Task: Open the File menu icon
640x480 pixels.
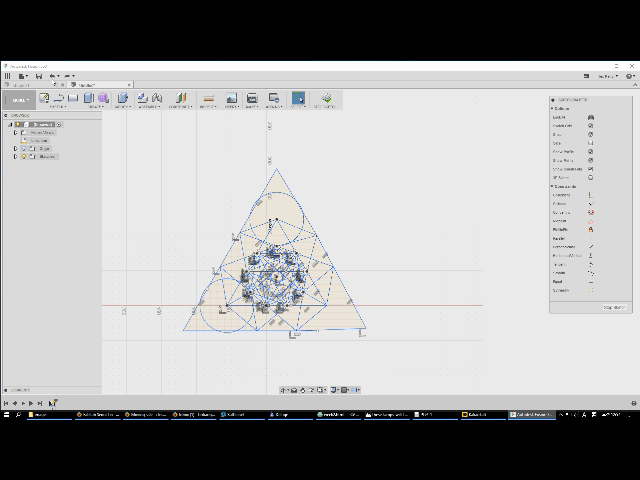Action: click(x=22, y=76)
